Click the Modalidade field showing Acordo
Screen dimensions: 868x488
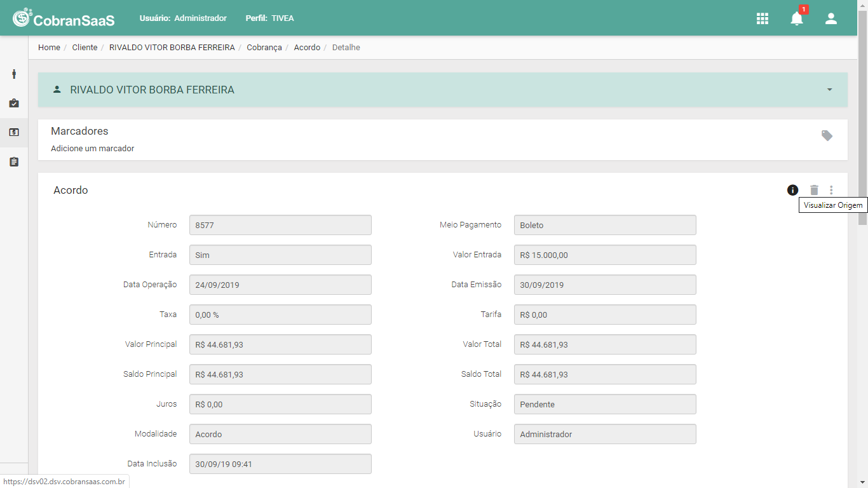280,434
